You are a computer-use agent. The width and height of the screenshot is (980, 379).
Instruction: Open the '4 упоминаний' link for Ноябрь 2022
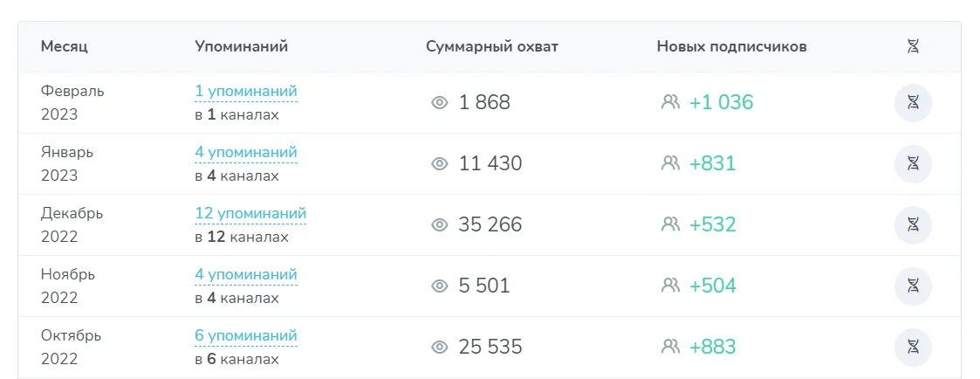click(246, 274)
